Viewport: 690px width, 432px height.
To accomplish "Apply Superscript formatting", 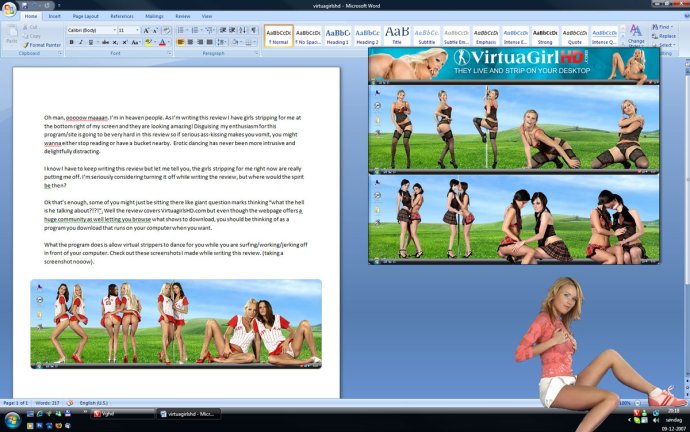I will click(x=125, y=42).
